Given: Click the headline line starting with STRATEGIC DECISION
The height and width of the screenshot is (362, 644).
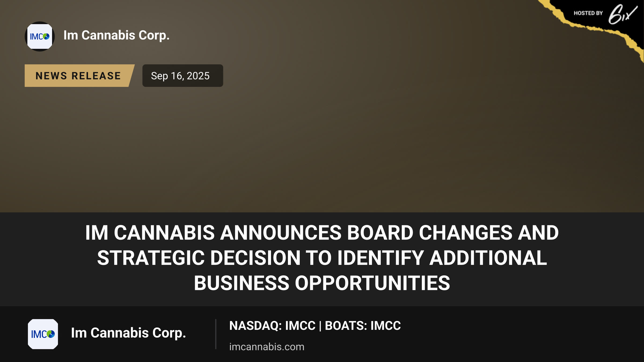Looking at the screenshot, I should (322, 258).
